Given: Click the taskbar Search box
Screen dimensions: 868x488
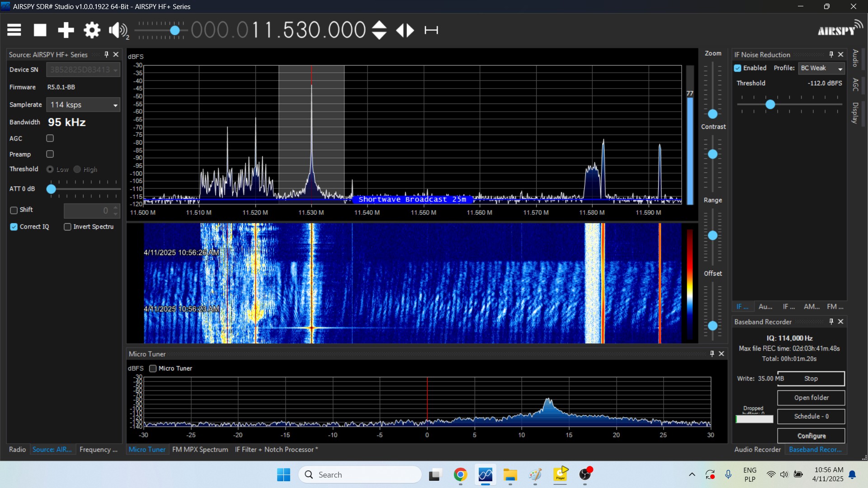Looking at the screenshot, I should pos(360,475).
